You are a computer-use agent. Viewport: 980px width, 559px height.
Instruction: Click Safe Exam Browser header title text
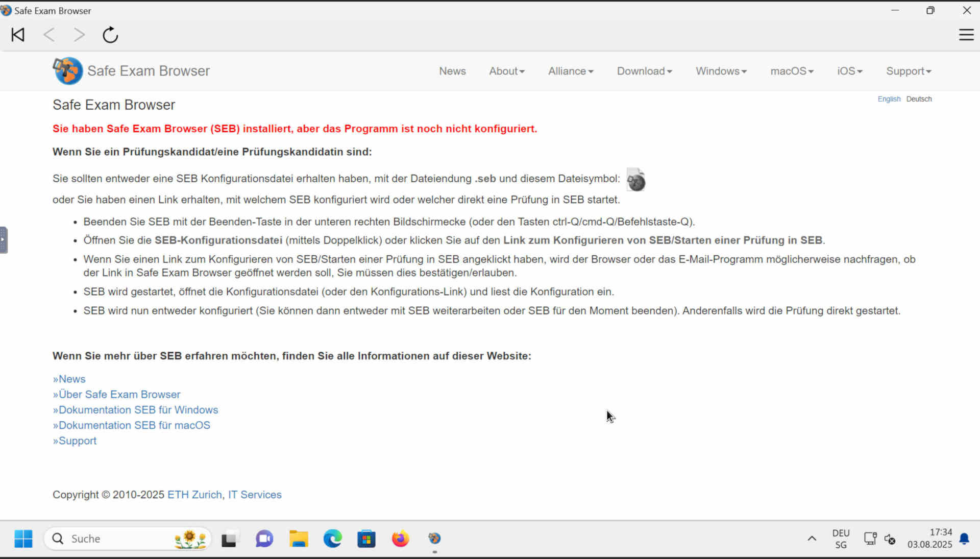pos(149,70)
